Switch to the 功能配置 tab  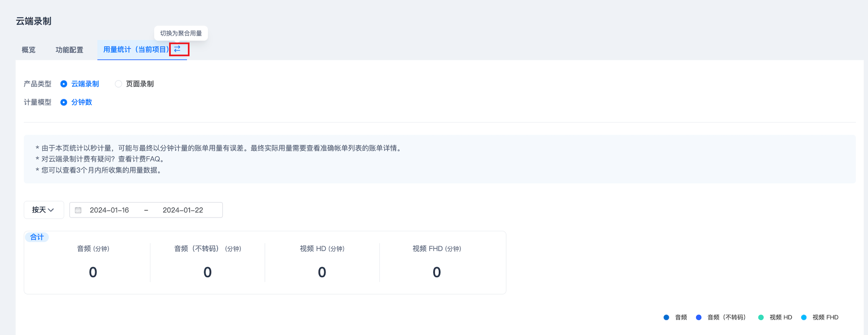[x=70, y=50]
